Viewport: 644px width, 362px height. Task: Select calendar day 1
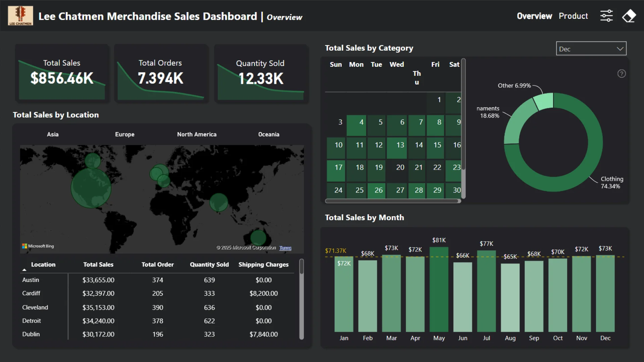(436, 103)
